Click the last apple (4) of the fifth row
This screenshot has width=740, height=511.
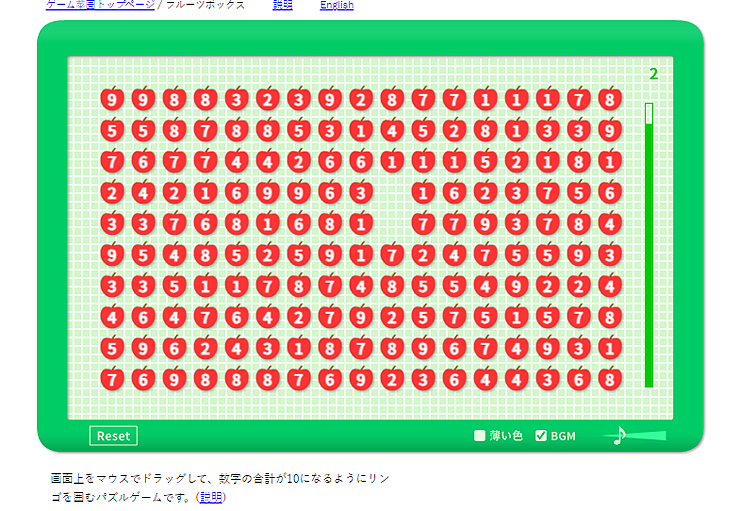[x=610, y=224]
